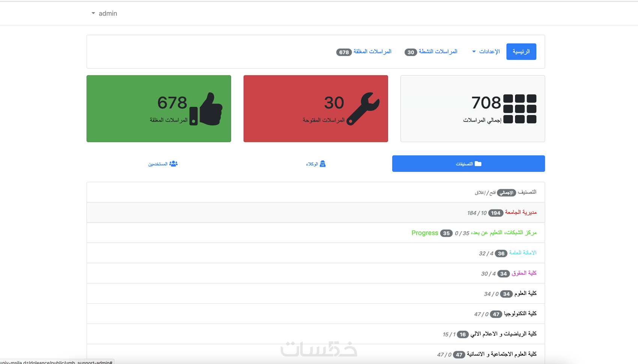638x364 pixels.
Task: Click the 708 total count number
Action: point(486,103)
